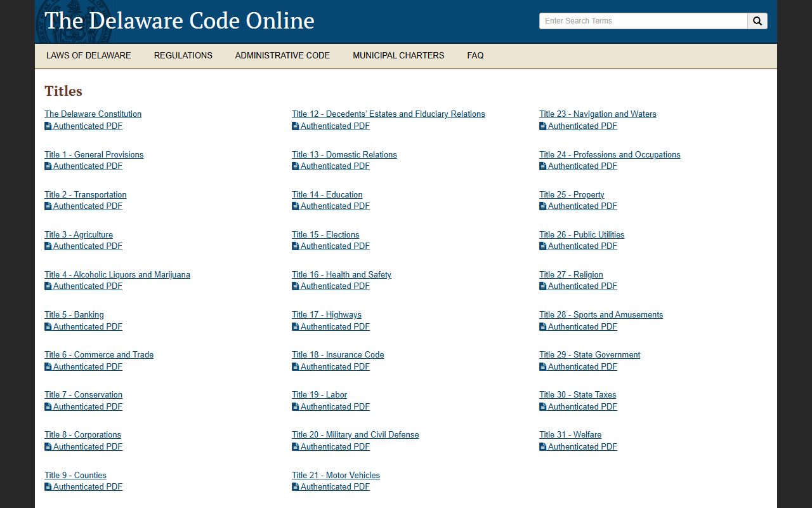Click PDF document icon under Title 2
Viewport: 812px width, 508px height.
click(x=48, y=206)
